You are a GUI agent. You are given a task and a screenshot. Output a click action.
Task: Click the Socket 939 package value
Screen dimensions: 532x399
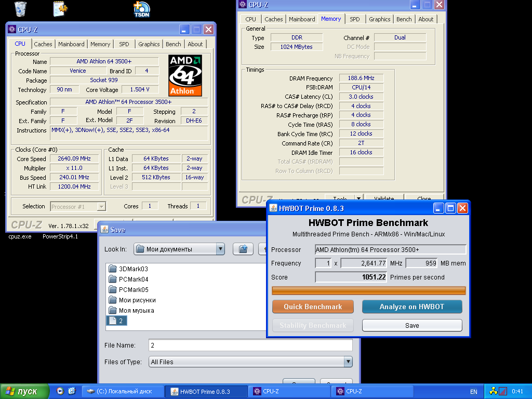(104, 80)
